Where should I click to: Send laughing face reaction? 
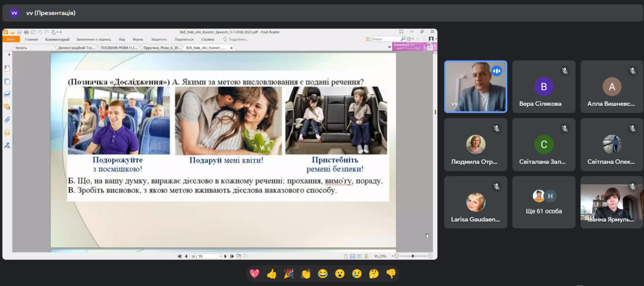coord(323,274)
